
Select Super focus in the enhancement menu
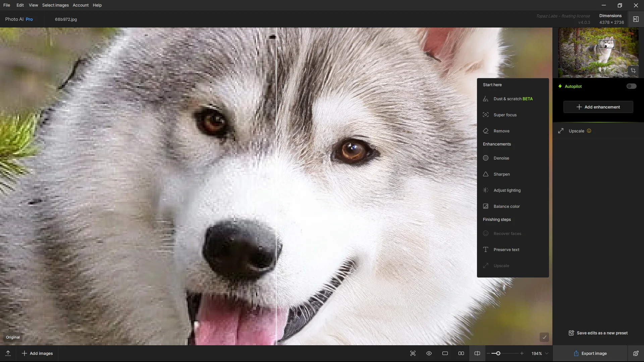tap(505, 115)
